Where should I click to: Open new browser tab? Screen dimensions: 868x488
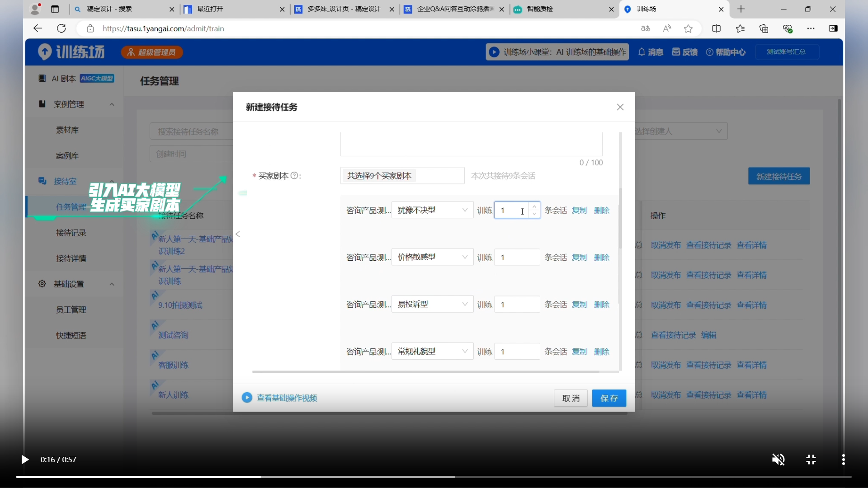pos(741,9)
